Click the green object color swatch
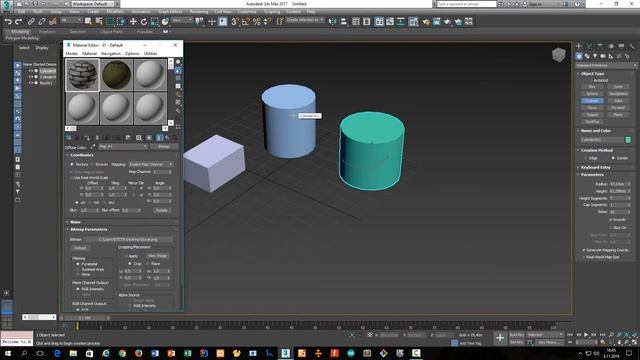Screen dimensions: 640x360 click(628, 140)
